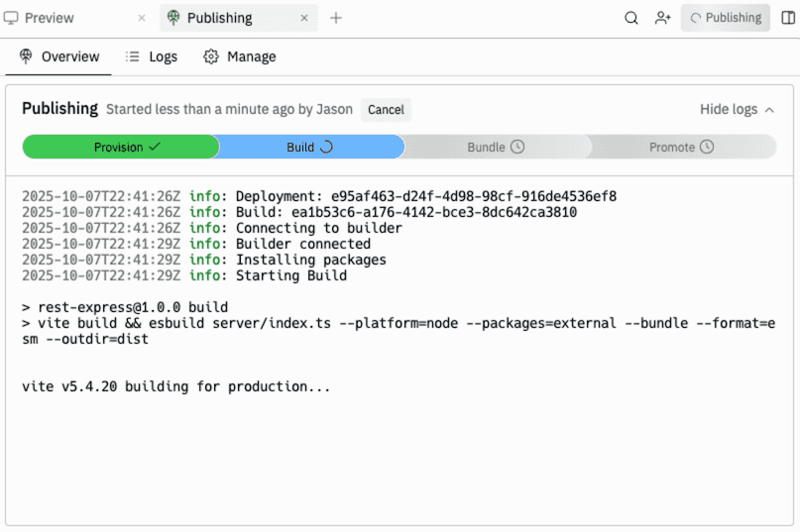Viewport: 800px width, 532px height.
Task: Click the Provision checkmark icon
Action: (154, 147)
